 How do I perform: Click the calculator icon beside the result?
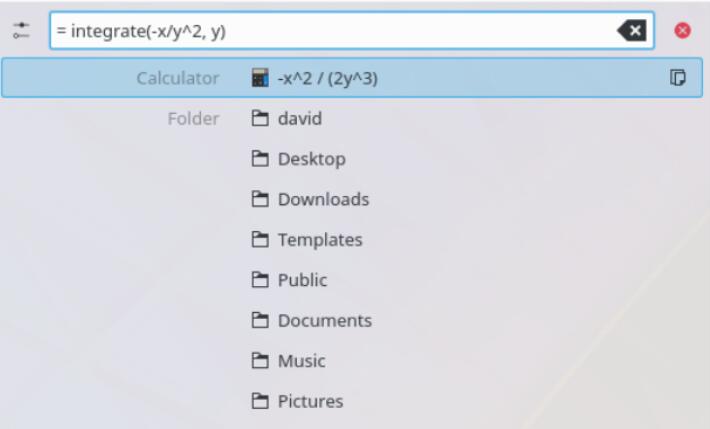pos(260,78)
